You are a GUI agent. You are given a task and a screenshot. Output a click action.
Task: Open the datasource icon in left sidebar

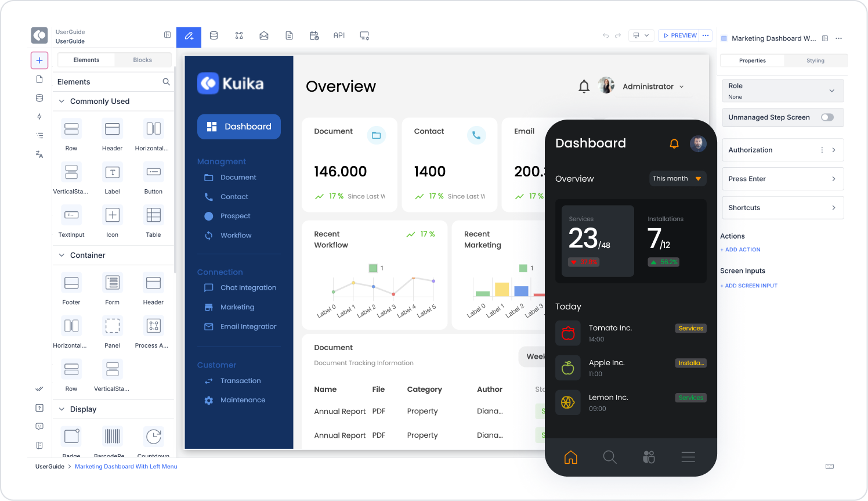[x=39, y=98]
